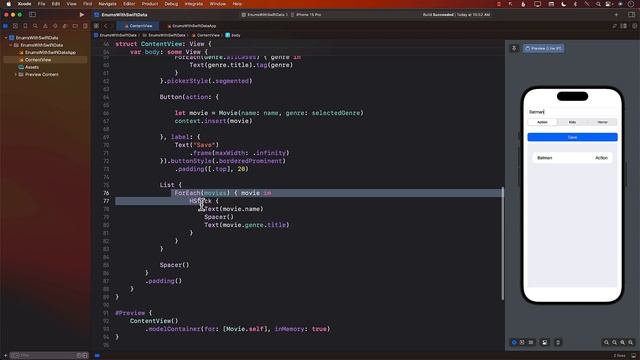Zoom out the canvas preview
The height and width of the screenshot is (360, 640).
pyautogui.click(x=606, y=342)
